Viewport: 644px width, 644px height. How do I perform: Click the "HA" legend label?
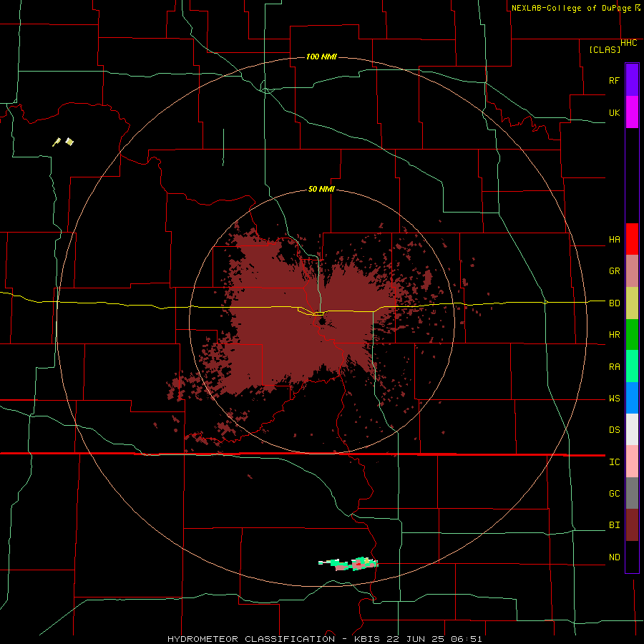[614, 240]
